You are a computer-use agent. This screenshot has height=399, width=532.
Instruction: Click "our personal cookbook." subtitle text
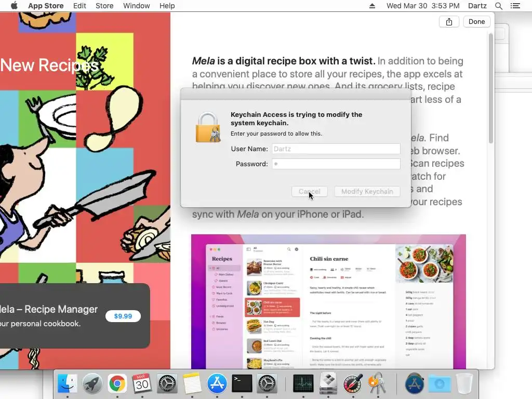[41, 324]
